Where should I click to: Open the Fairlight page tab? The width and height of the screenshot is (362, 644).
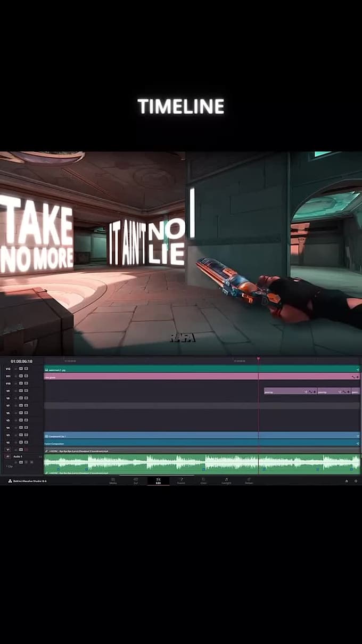pyautogui.click(x=226, y=481)
